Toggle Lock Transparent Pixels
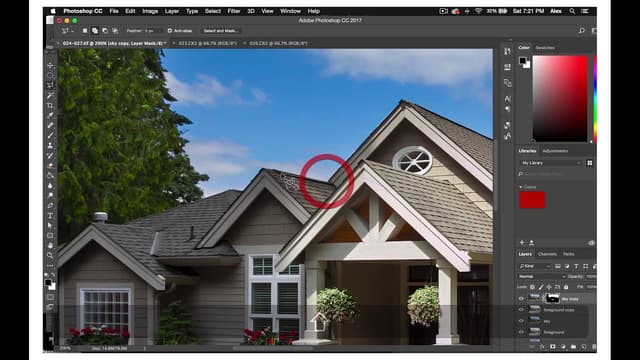Viewport: 640px width, 360px height. [532, 287]
